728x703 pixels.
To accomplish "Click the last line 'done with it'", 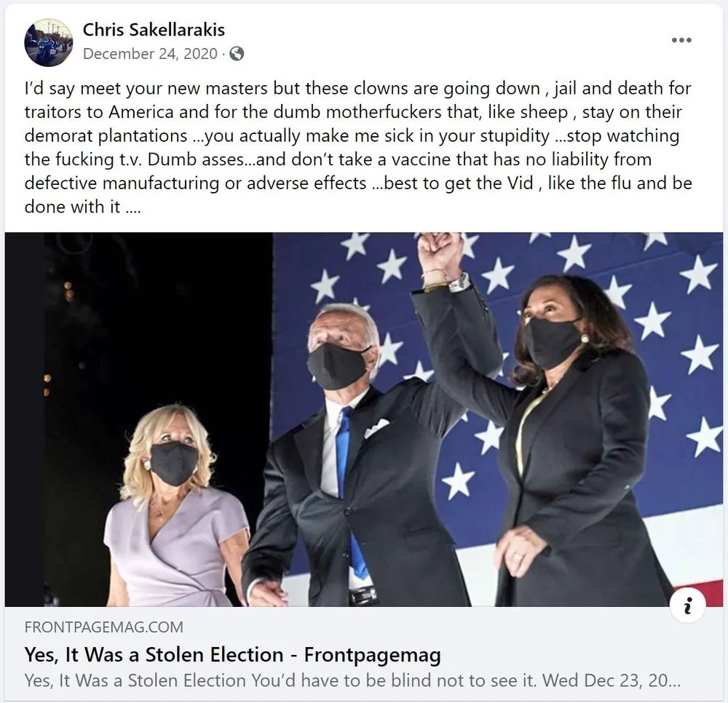I will (x=82, y=207).
